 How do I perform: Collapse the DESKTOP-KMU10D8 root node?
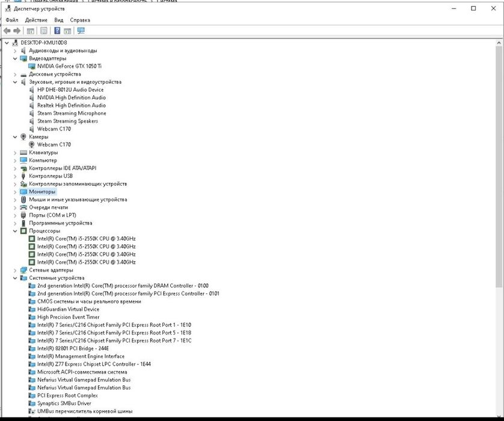pyautogui.click(x=7, y=43)
